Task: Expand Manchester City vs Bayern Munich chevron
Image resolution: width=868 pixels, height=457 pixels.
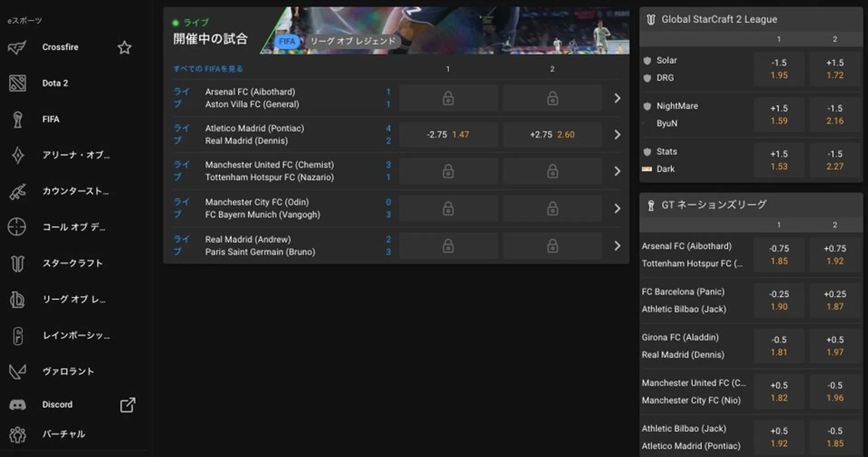Action: pos(617,209)
